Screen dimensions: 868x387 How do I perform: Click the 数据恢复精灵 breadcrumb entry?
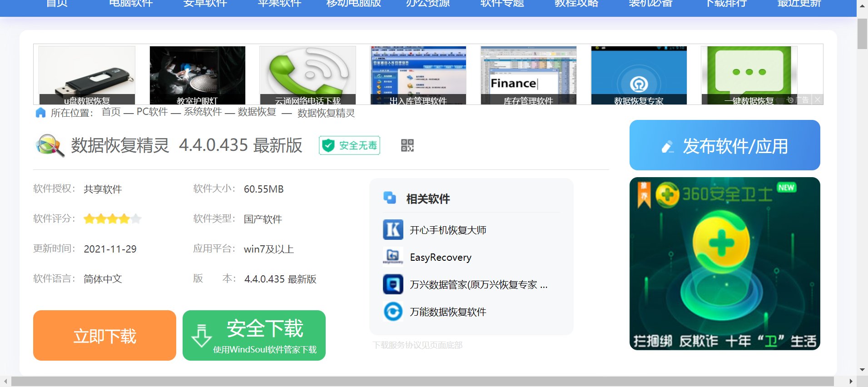tap(326, 113)
